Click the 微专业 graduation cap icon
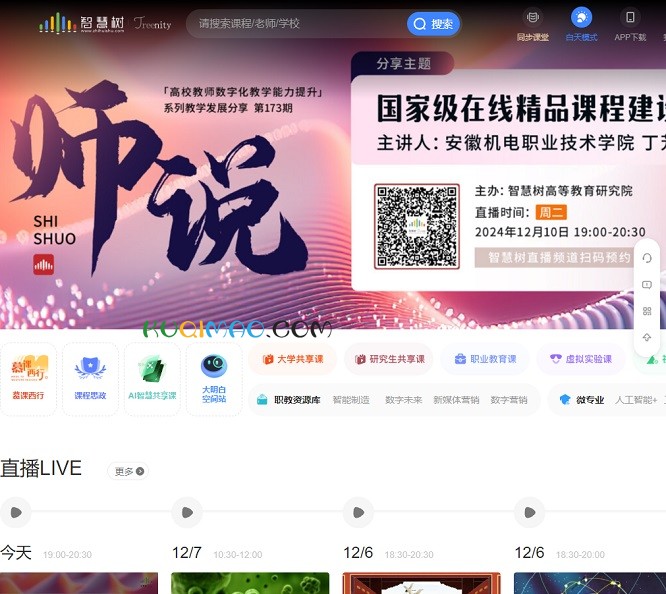The image size is (666, 594). point(565,400)
